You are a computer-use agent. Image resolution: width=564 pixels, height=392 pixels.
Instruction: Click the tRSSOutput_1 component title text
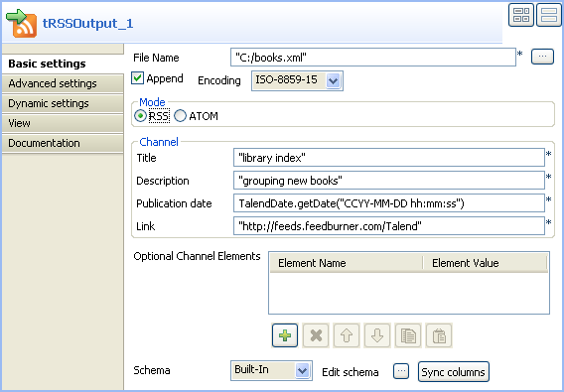coord(88,24)
